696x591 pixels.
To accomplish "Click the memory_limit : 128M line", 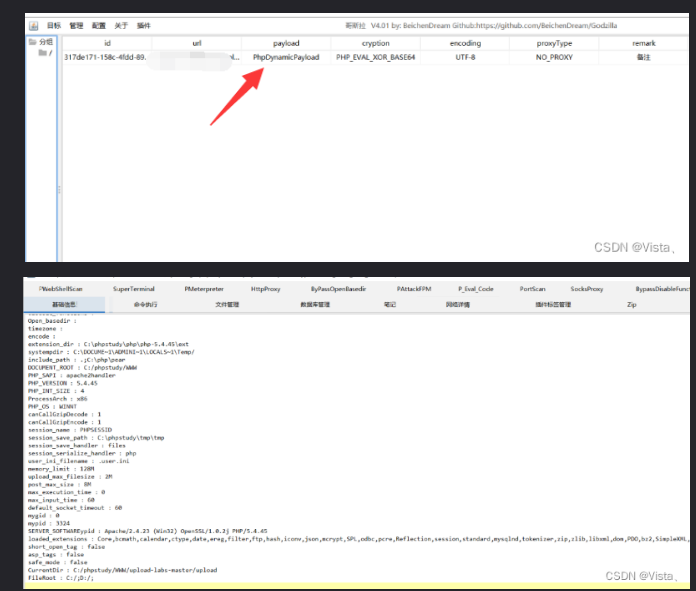I will (x=61, y=469).
